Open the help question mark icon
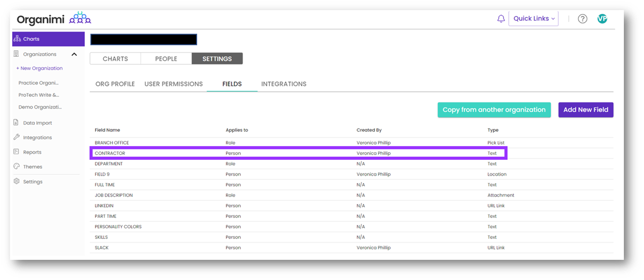Image resolution: width=644 pixels, height=280 pixels. [x=582, y=19]
